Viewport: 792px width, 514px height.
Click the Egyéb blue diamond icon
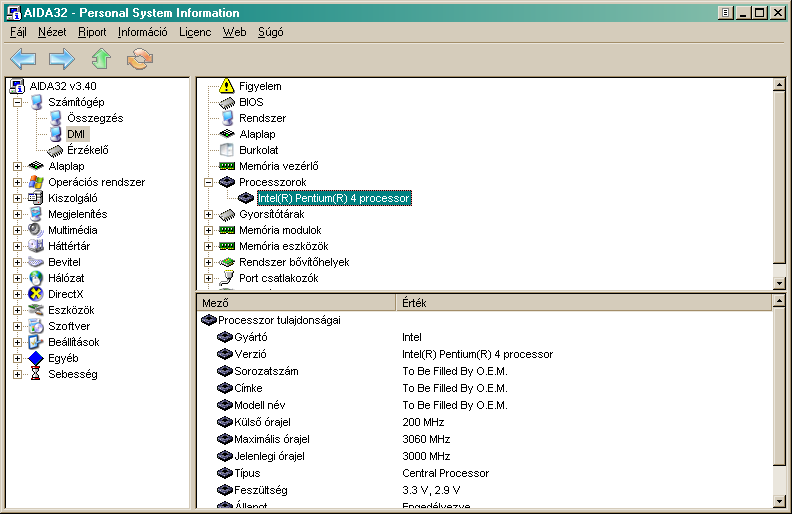pyautogui.click(x=36, y=358)
